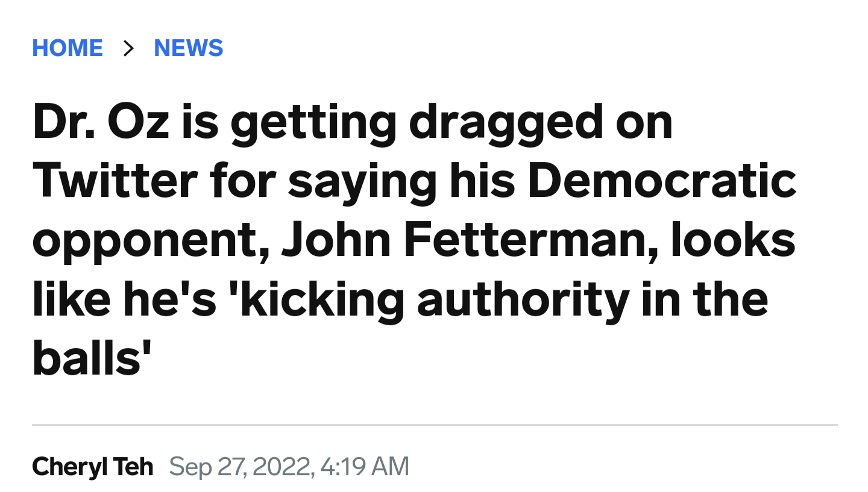Click the words 'like he's' in headline

pyautogui.click(x=124, y=299)
